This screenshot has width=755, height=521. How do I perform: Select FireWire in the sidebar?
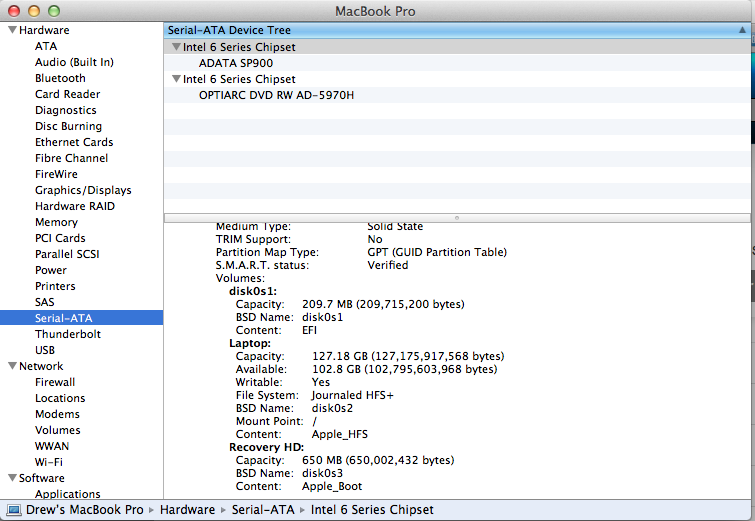click(56, 174)
